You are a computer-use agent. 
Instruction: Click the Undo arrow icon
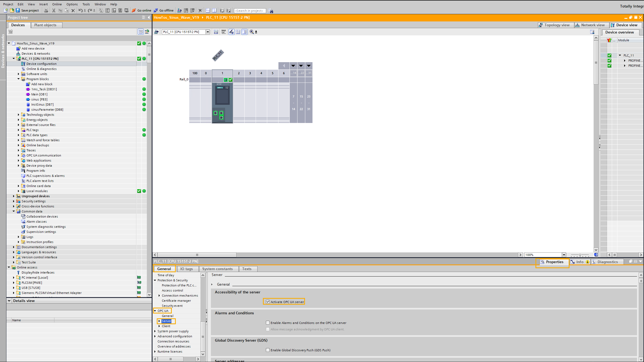pos(80,10)
